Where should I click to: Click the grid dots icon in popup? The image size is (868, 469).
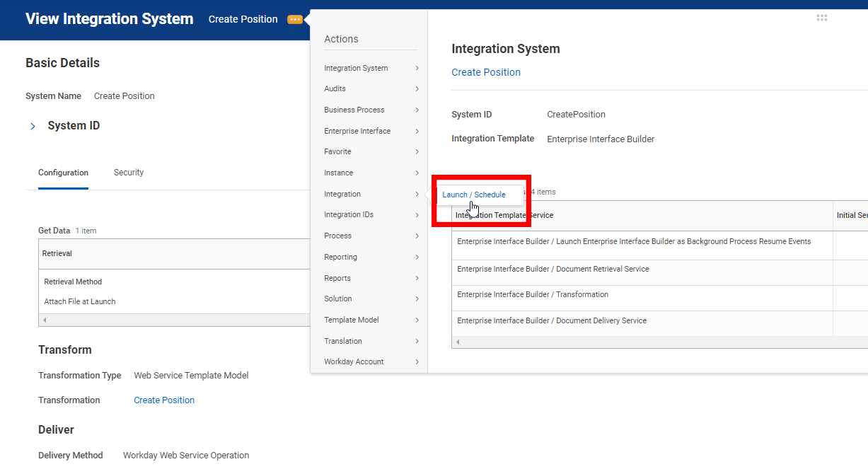point(821,18)
